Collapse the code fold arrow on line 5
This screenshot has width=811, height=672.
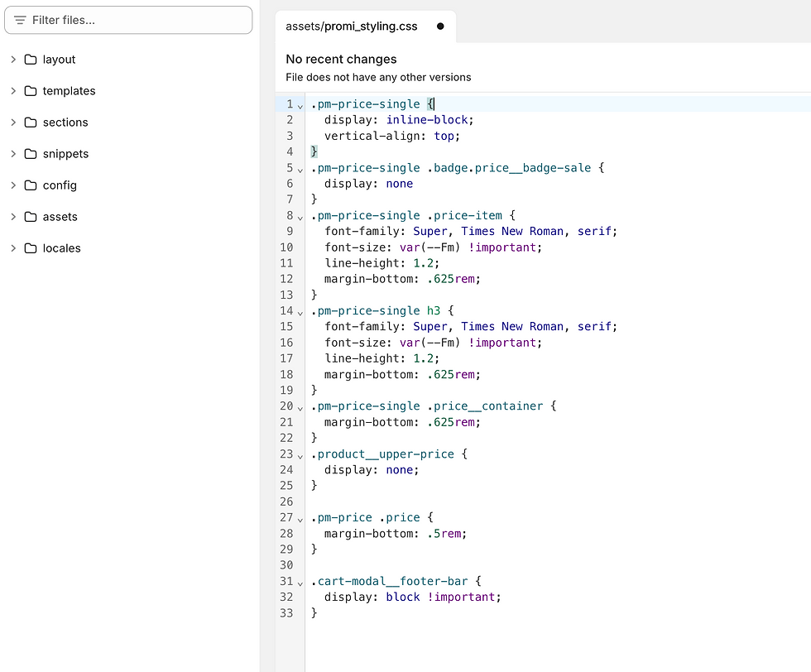(300, 169)
